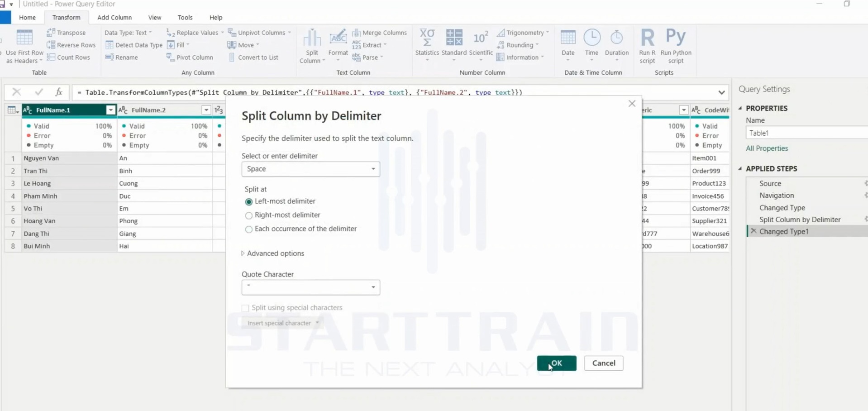Switch to the Home ribbon tab

(x=27, y=17)
